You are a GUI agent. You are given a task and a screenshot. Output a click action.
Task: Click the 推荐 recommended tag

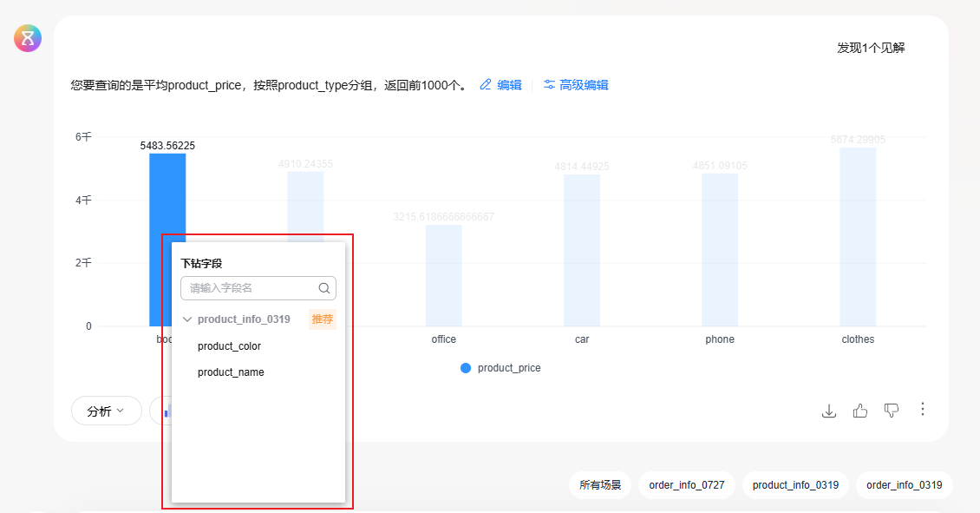click(323, 319)
